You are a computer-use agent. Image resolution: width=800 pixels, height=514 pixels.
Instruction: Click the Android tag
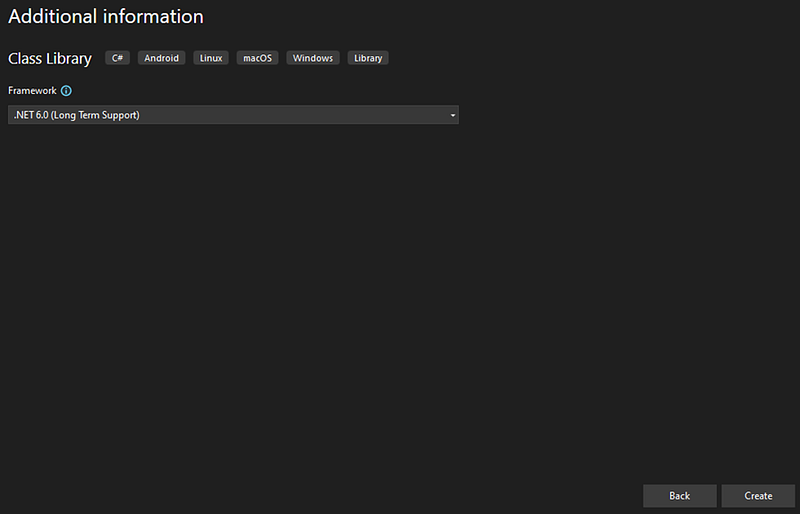point(161,58)
